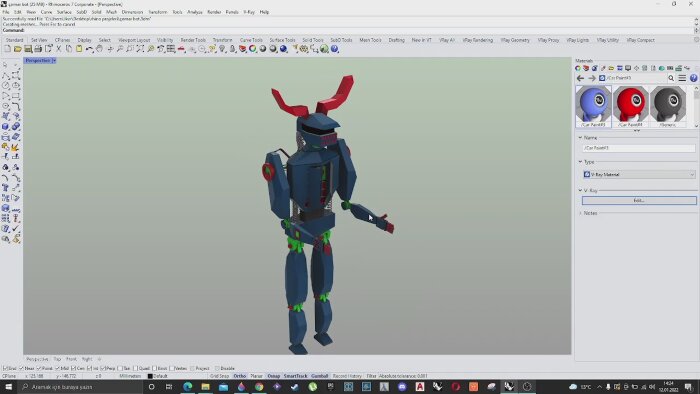Collapse the Name section
700x394 pixels.
click(x=580, y=138)
